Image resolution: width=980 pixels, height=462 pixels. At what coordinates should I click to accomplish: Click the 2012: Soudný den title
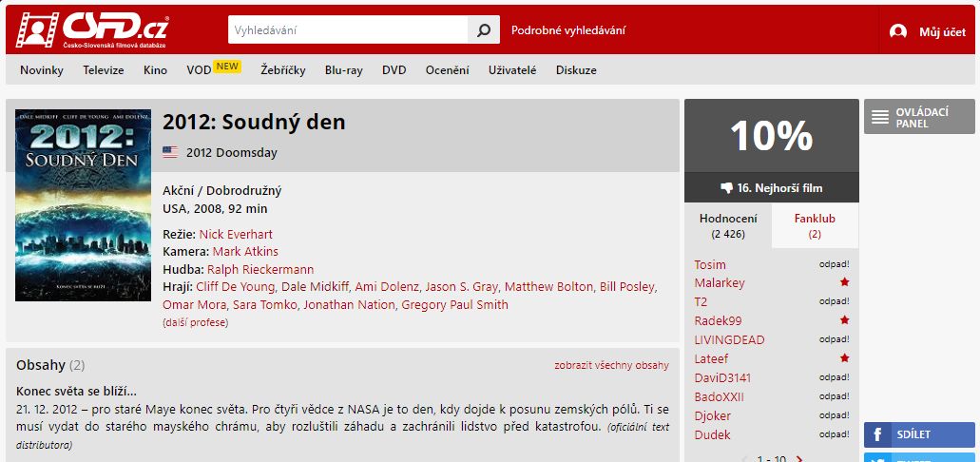(x=254, y=122)
